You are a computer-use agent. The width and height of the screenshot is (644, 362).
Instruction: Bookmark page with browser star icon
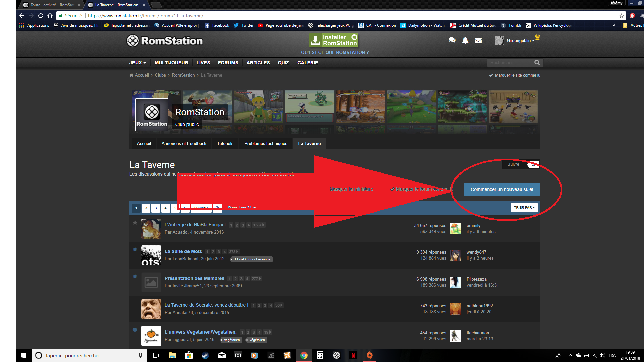point(621,16)
